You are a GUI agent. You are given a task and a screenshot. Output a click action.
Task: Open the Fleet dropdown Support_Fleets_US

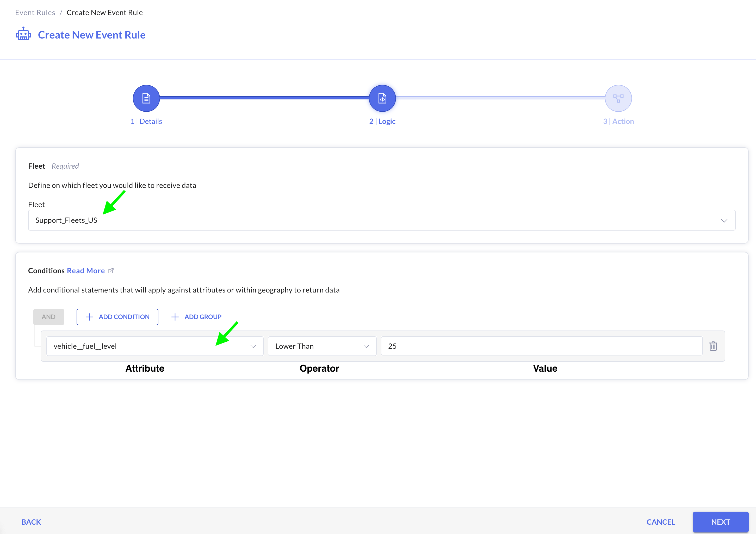click(381, 220)
